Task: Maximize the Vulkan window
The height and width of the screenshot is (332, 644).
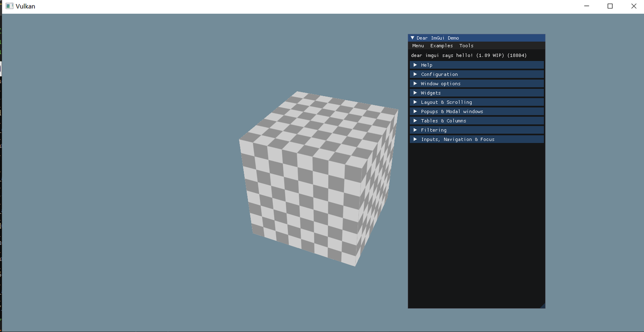Action: 610,6
